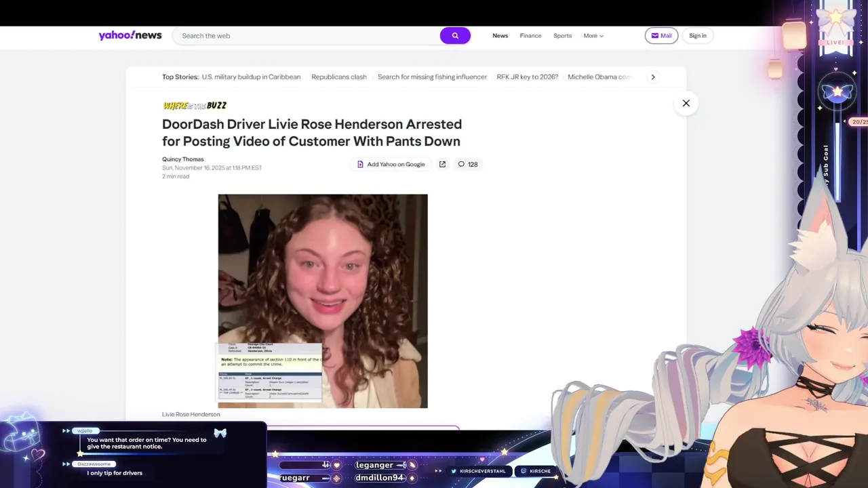Click the article date line
Image resolution: width=868 pixels, height=488 pixels.
coord(212,167)
